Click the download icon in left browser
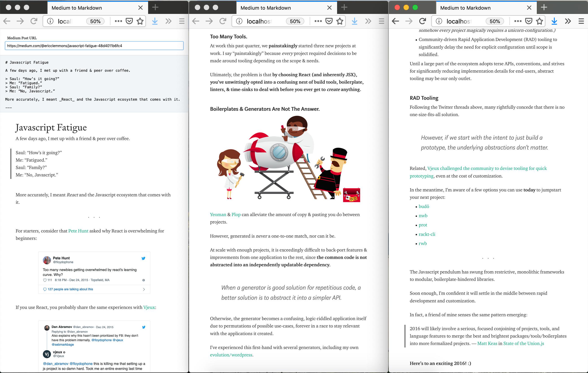This screenshot has width=588, height=373. click(x=155, y=22)
